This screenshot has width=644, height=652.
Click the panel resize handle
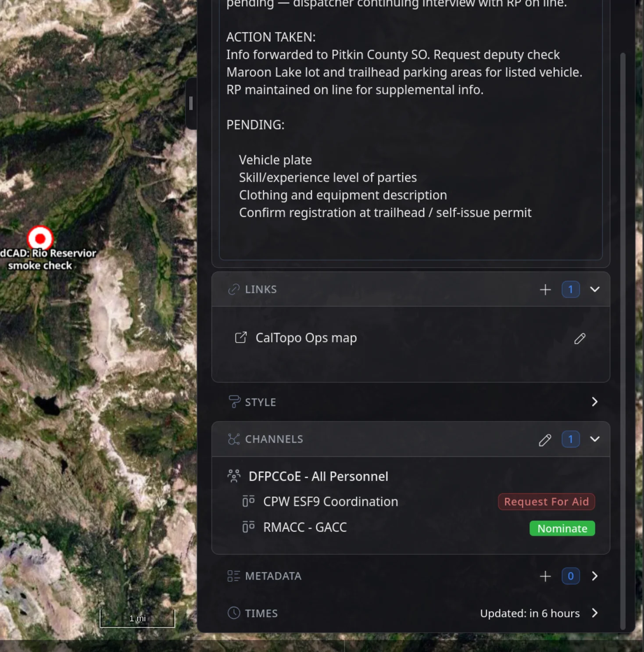(x=191, y=104)
